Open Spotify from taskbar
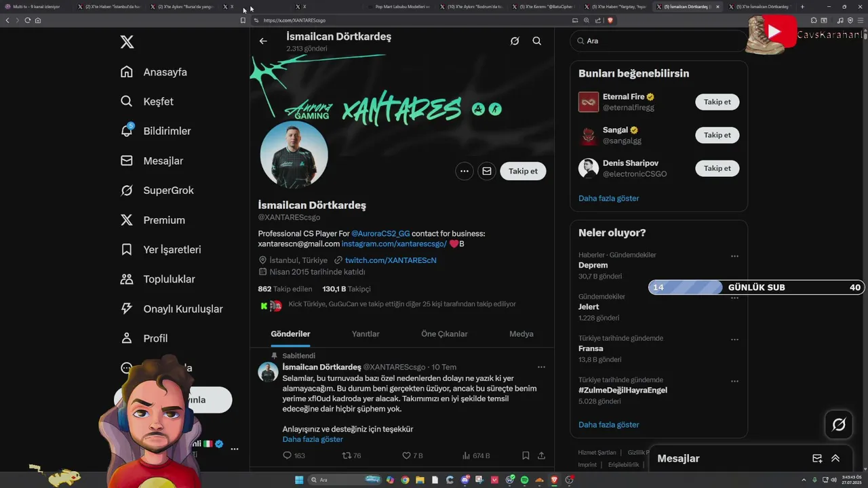 [524, 480]
